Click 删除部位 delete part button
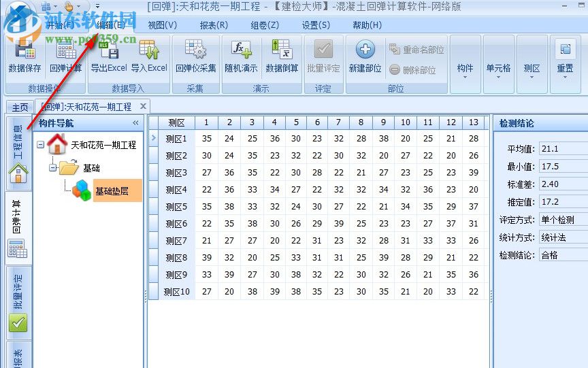This screenshot has height=368, width=588. click(x=412, y=69)
